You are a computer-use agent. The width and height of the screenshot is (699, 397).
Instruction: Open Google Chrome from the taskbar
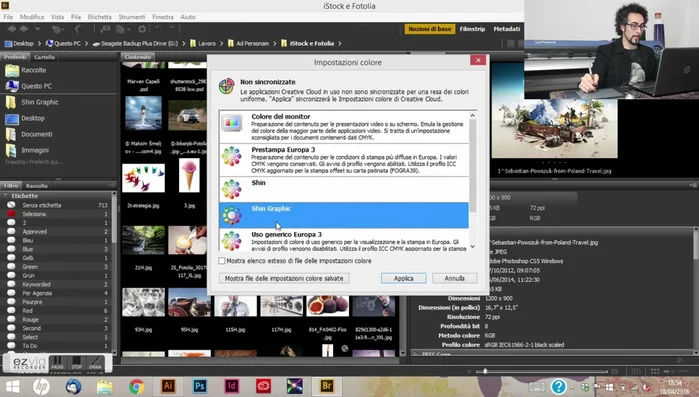click(x=136, y=386)
